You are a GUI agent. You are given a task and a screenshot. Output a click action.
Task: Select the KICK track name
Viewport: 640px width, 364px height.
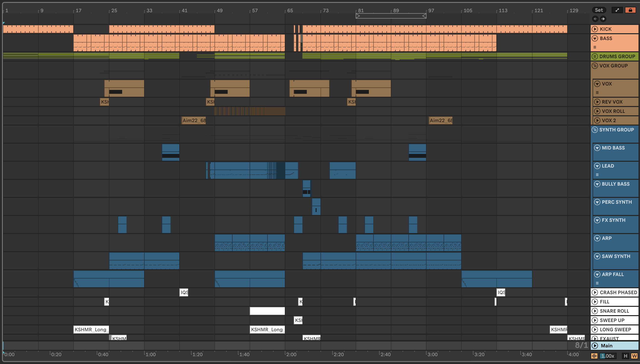(606, 29)
